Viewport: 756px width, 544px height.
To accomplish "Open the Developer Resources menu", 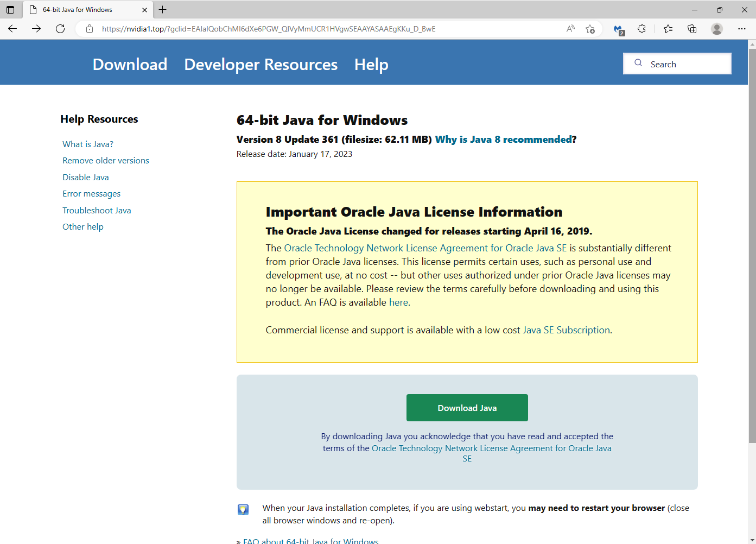I will point(261,64).
